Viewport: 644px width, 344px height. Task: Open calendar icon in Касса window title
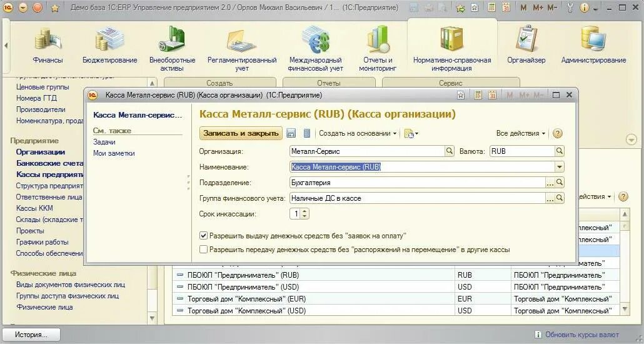(493, 95)
